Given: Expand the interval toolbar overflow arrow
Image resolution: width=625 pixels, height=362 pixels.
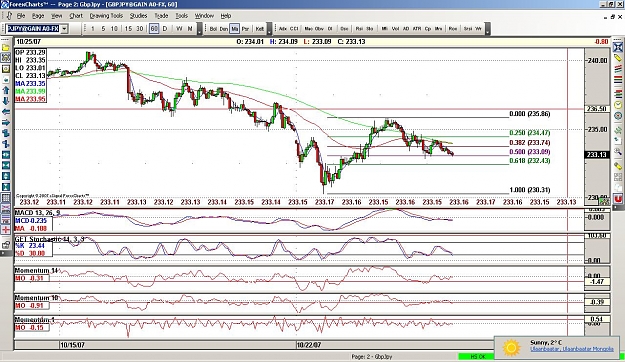Looking at the screenshot, I should click(x=200, y=30).
